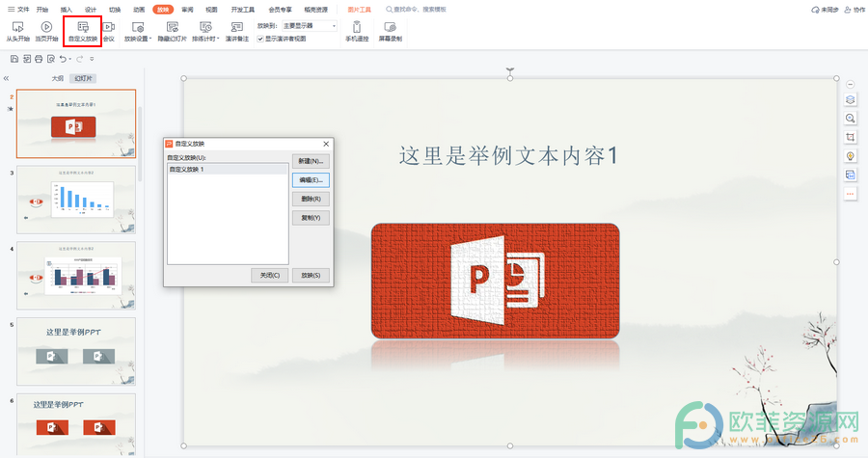
Task: Click the three-dots more icon in floating toolbar
Action: pyautogui.click(x=851, y=194)
